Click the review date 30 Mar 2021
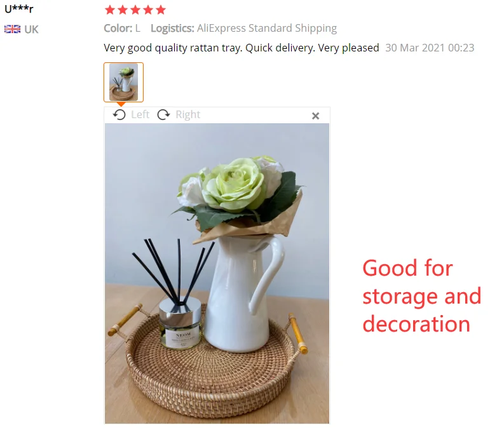Screen dimensions: 504x430 point(430,48)
